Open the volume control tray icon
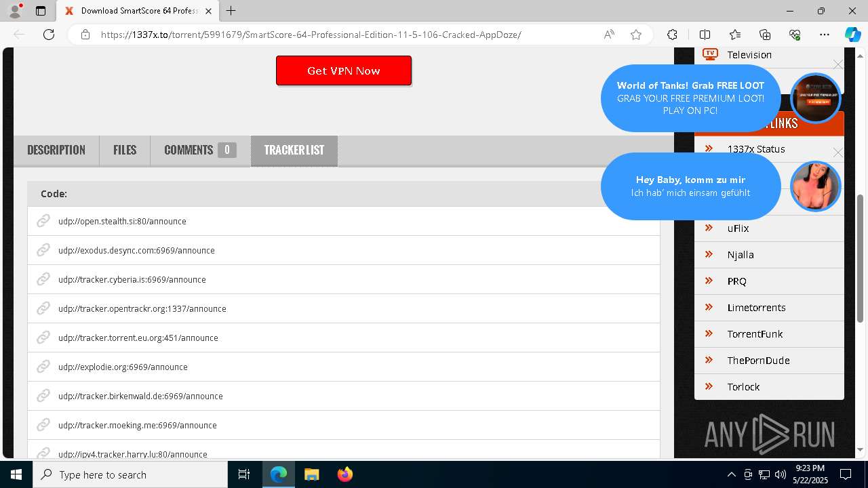The width and height of the screenshot is (868, 488). (780, 474)
